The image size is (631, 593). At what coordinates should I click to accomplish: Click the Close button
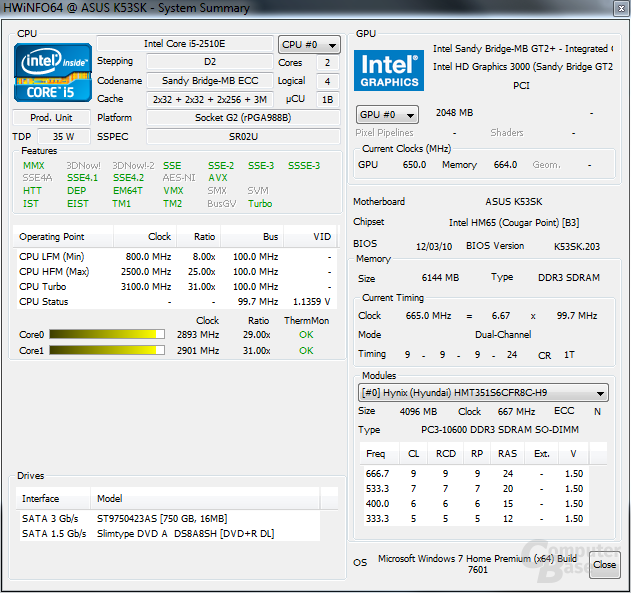(x=604, y=565)
